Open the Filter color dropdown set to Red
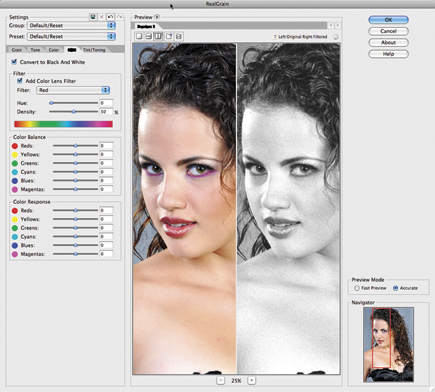Viewport: 435px width, 392px height. [x=73, y=90]
